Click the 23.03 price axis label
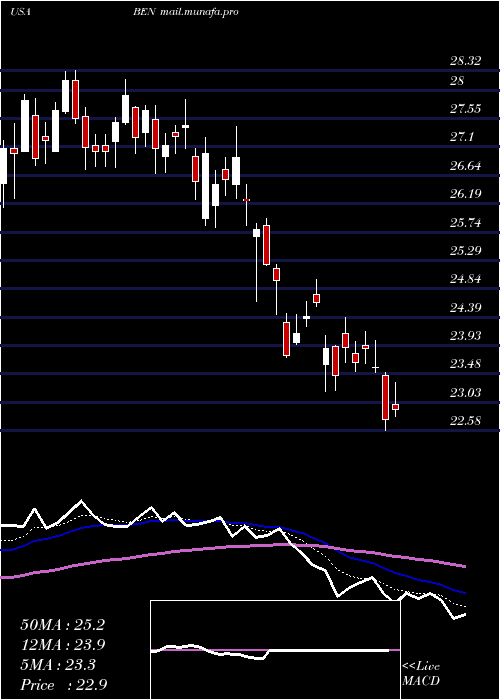Viewport: 500px width, 700px height. [465, 392]
